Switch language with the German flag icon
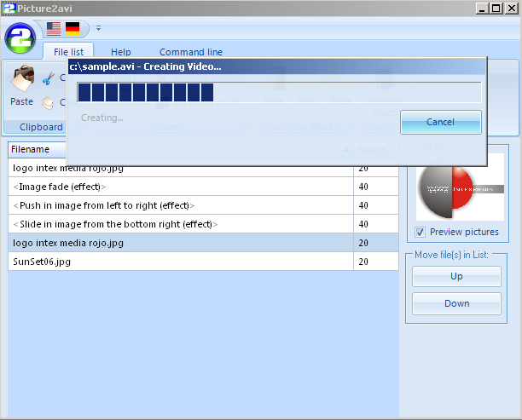The height and width of the screenshot is (420, 522). tap(72, 29)
